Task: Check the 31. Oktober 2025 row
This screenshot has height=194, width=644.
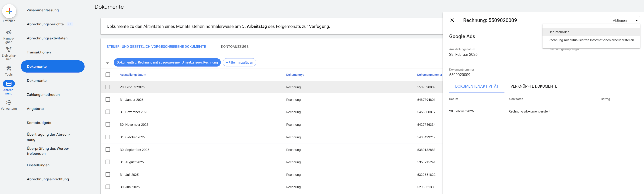Action: [x=108, y=137]
